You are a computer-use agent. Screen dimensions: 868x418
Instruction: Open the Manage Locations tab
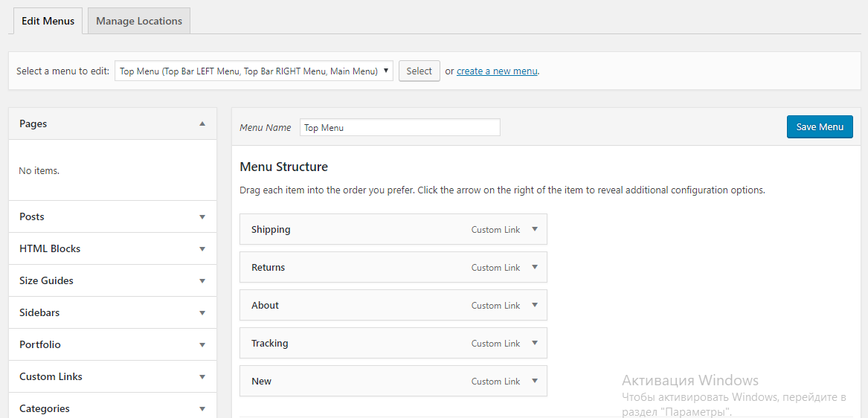tap(139, 21)
